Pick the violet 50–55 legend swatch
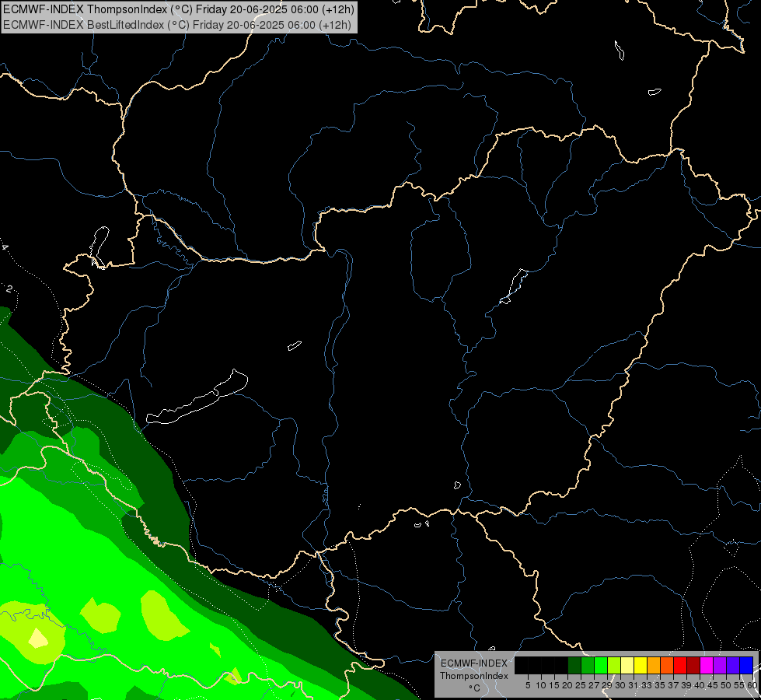 coord(733,665)
